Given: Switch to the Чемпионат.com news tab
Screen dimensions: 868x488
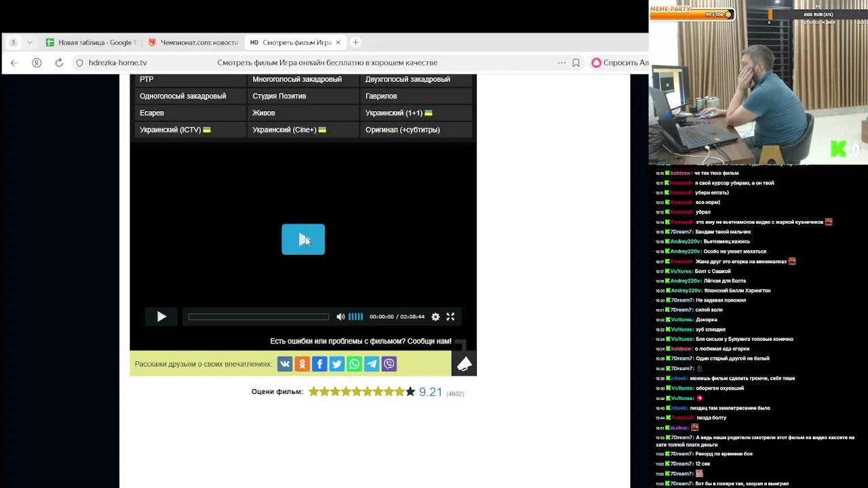Looking at the screenshot, I should (x=193, y=42).
